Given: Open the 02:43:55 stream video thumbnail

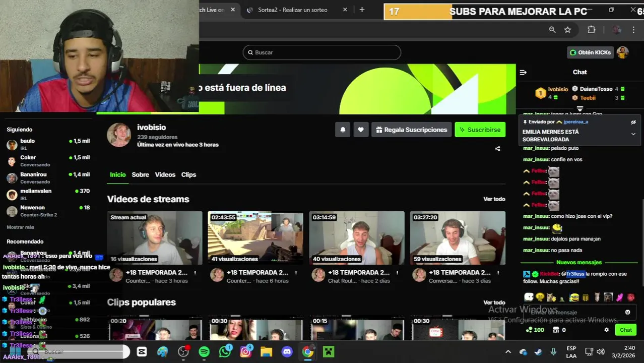Looking at the screenshot, I should pos(255,238).
